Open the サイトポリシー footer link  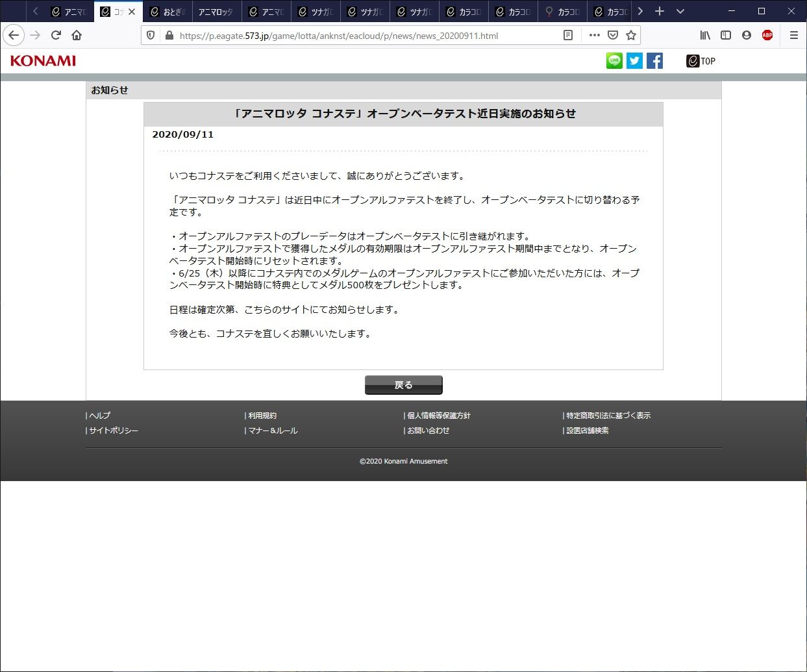coord(113,430)
